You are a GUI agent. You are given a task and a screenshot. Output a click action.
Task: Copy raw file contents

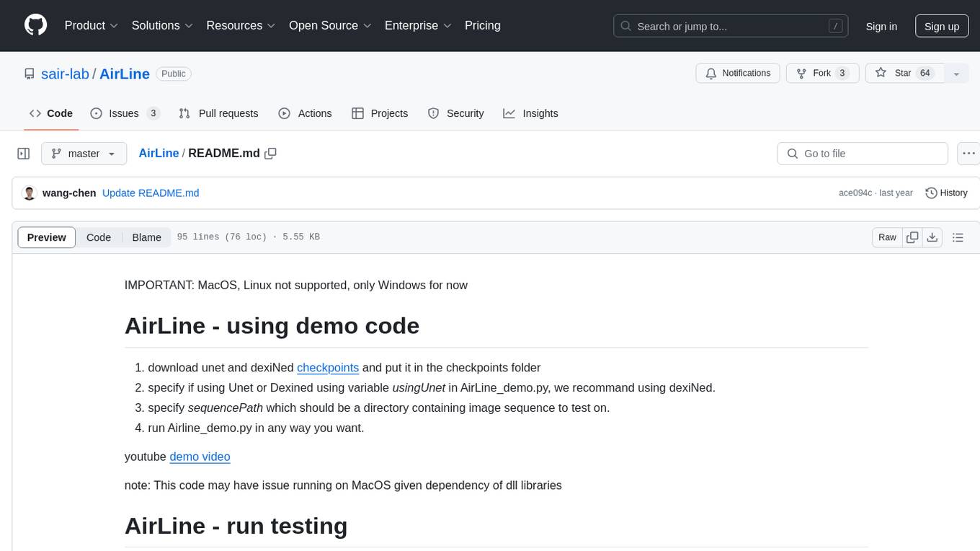[x=913, y=237]
